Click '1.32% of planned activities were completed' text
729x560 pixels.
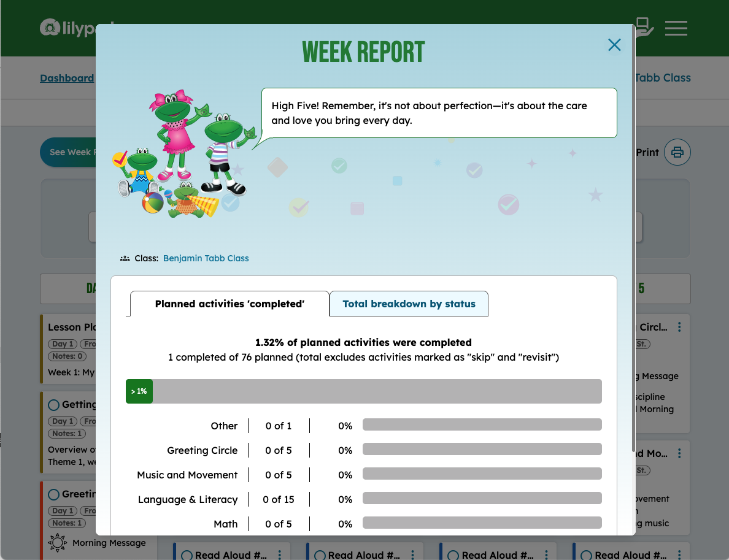(363, 342)
